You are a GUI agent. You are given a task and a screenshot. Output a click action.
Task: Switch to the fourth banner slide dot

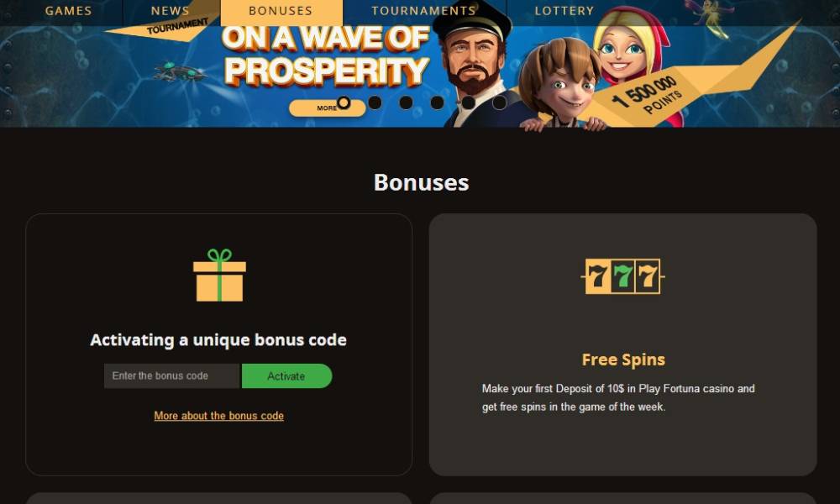tap(437, 102)
